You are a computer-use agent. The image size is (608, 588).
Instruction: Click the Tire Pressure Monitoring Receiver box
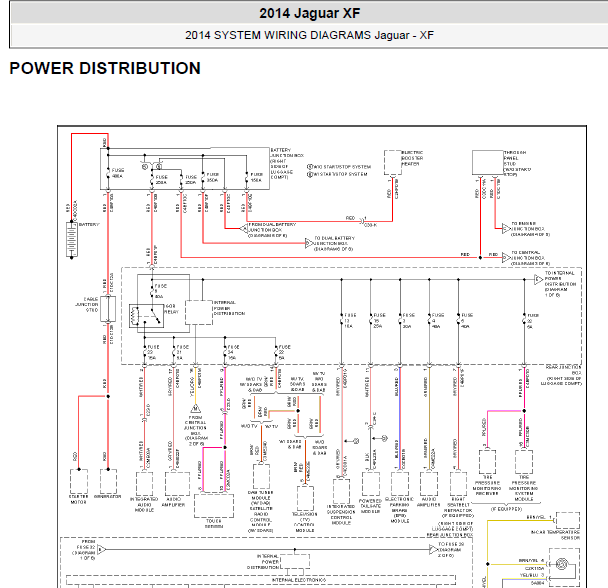(487, 462)
